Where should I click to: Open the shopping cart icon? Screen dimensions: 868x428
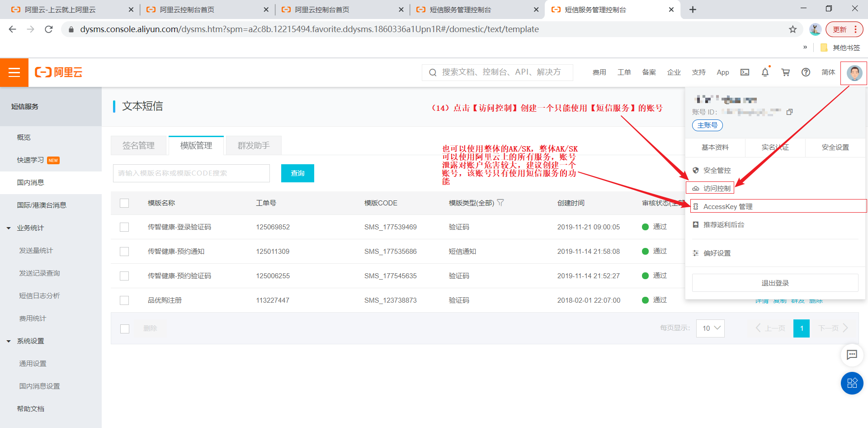click(786, 72)
